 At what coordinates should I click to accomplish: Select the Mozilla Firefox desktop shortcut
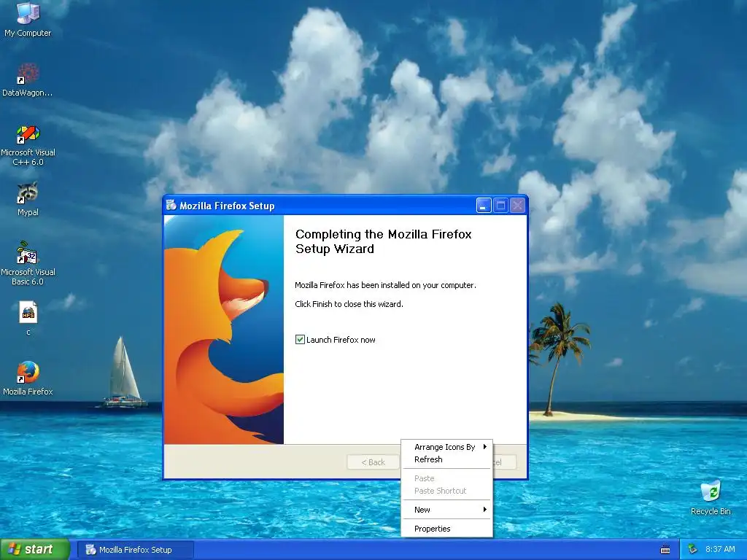28,378
